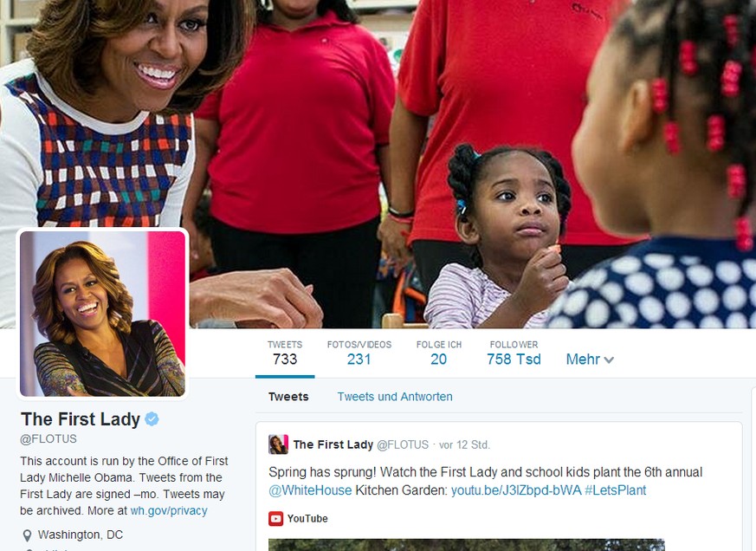The height and width of the screenshot is (551, 756).
Task: Click the chevron arrow next to Mehr
Action: [609, 360]
